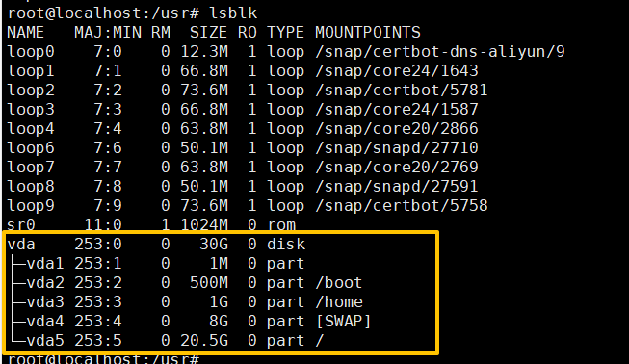The width and height of the screenshot is (629, 364).
Task: Select the MOUNTPOINTS column header
Action: click(367, 33)
